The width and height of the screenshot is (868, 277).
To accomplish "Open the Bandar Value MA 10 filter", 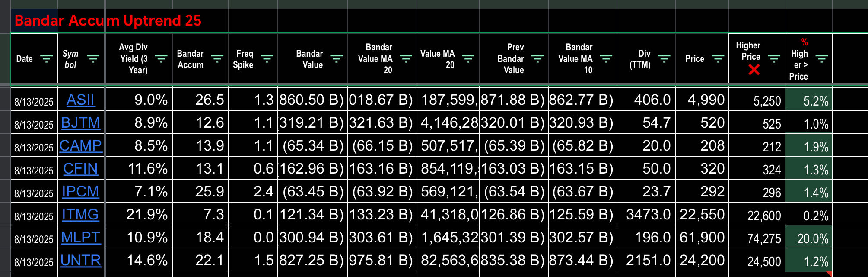I will pos(606,59).
